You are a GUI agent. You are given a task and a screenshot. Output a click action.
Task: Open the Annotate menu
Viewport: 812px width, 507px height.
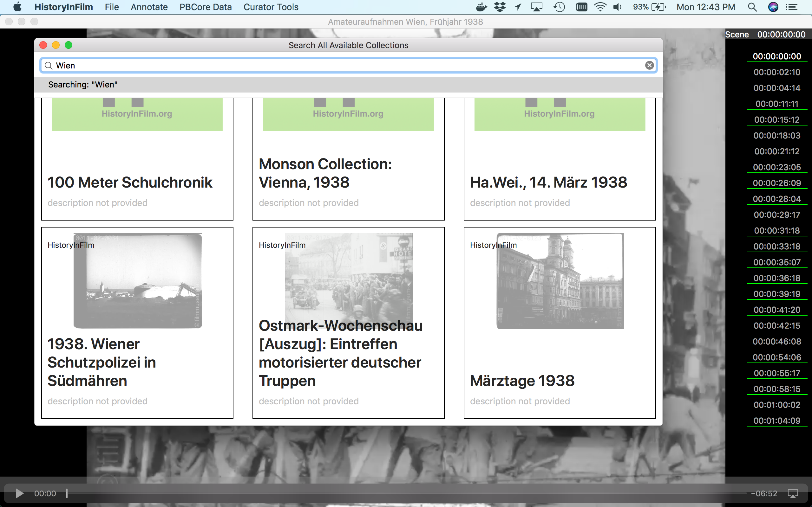[149, 7]
